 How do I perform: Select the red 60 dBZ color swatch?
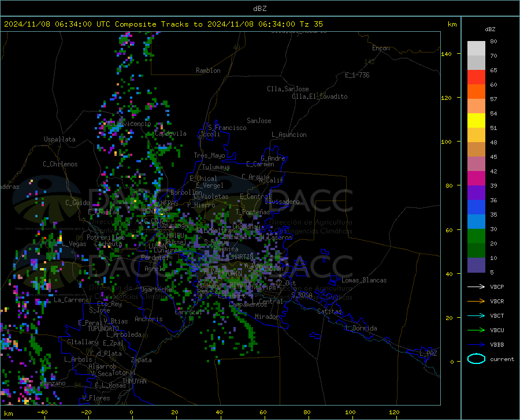[x=476, y=77]
